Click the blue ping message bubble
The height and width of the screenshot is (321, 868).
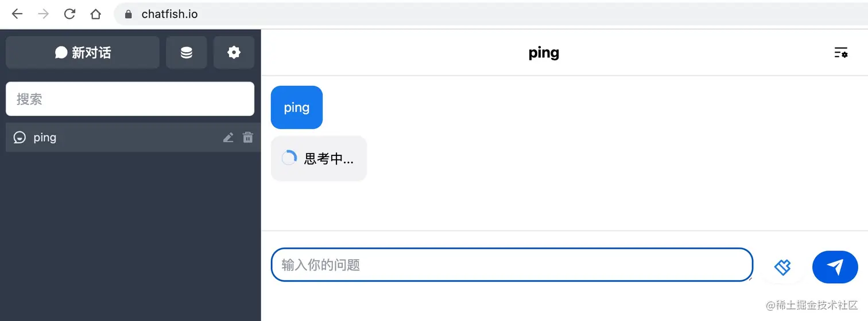(296, 108)
